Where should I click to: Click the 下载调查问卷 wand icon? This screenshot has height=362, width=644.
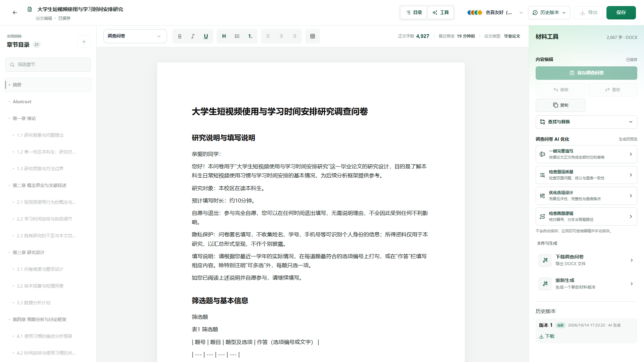coord(545,260)
